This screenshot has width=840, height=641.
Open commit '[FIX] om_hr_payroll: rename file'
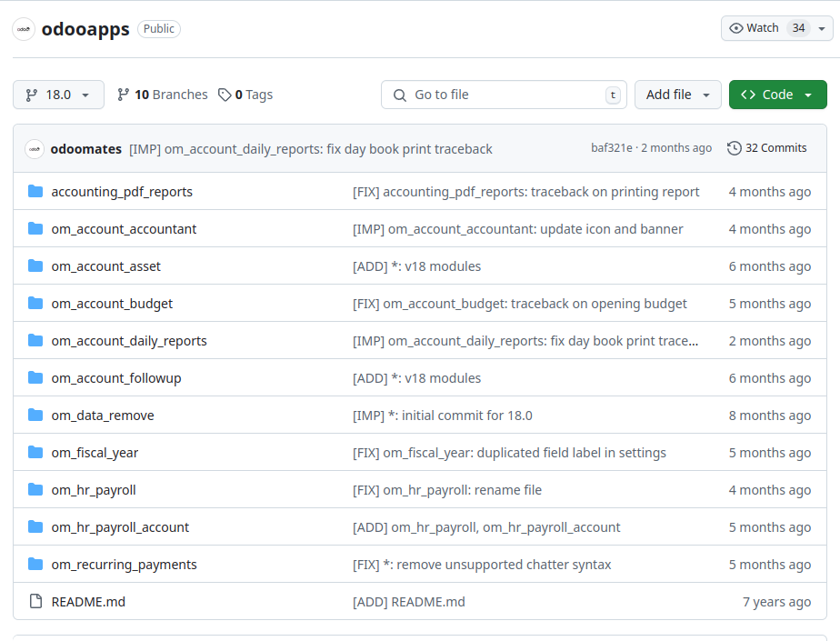(447, 490)
